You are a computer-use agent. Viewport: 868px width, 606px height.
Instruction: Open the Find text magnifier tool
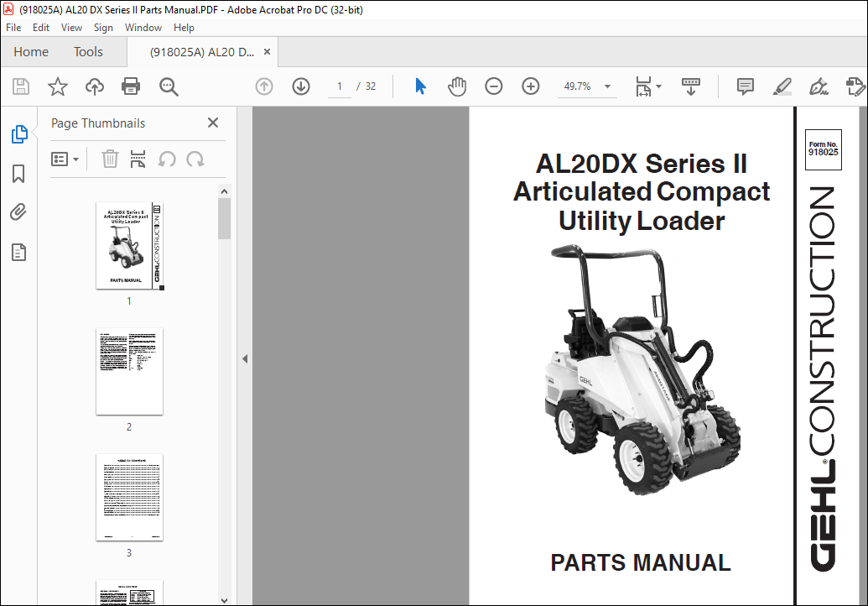pos(169,86)
